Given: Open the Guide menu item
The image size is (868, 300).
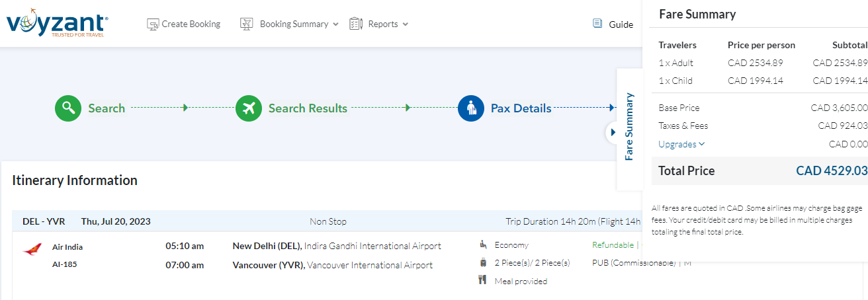Looking at the screenshot, I should [621, 24].
